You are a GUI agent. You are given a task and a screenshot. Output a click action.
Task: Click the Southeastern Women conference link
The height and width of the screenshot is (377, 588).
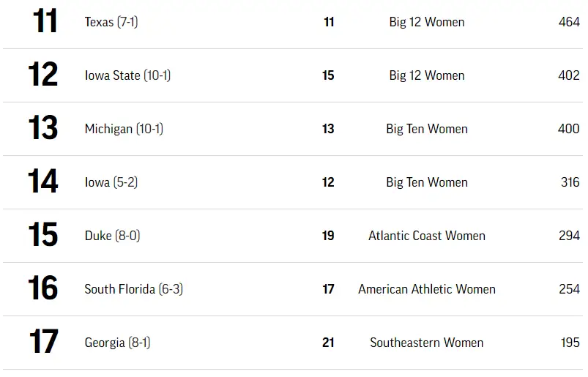tap(427, 343)
